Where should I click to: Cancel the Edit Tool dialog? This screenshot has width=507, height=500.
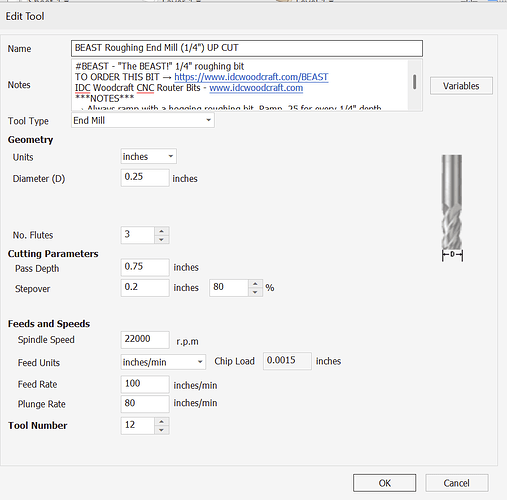(457, 483)
